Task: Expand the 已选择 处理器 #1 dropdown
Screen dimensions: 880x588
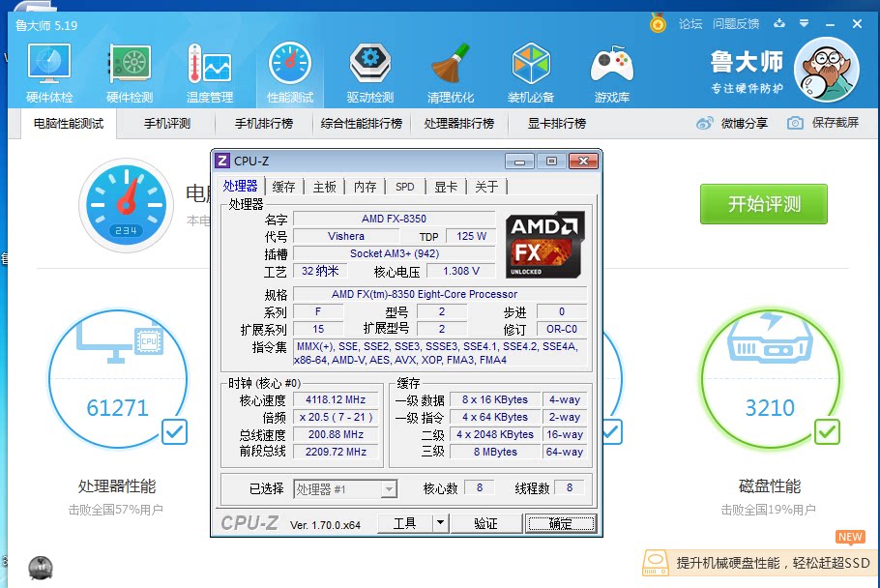Action: coord(389,489)
